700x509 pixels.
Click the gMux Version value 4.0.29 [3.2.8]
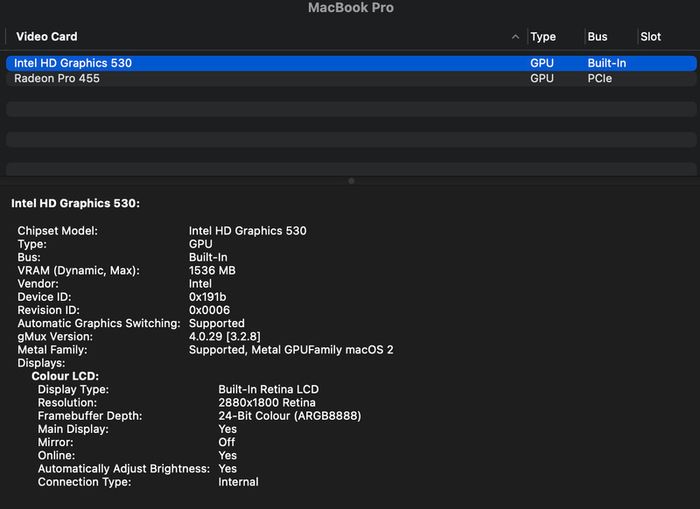pos(225,336)
